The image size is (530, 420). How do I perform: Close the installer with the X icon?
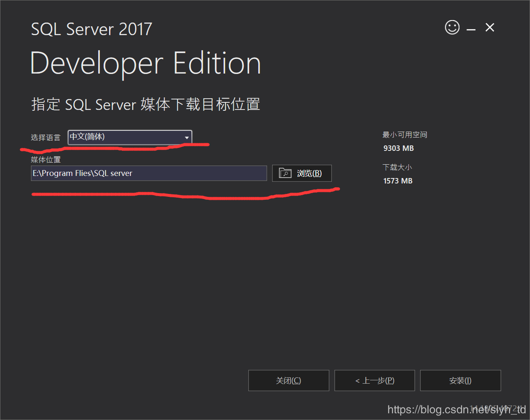[x=490, y=28]
